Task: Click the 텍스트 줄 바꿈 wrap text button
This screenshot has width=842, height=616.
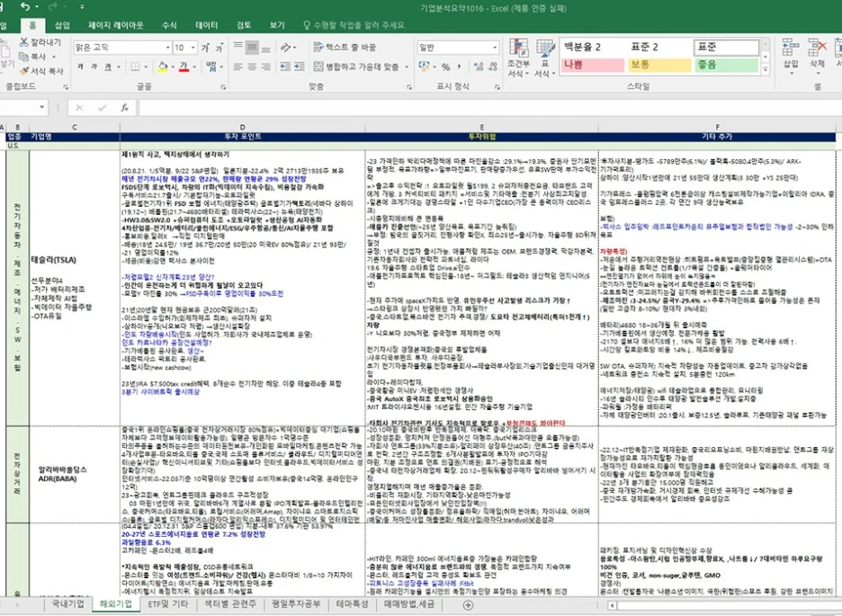Action: 345,48
